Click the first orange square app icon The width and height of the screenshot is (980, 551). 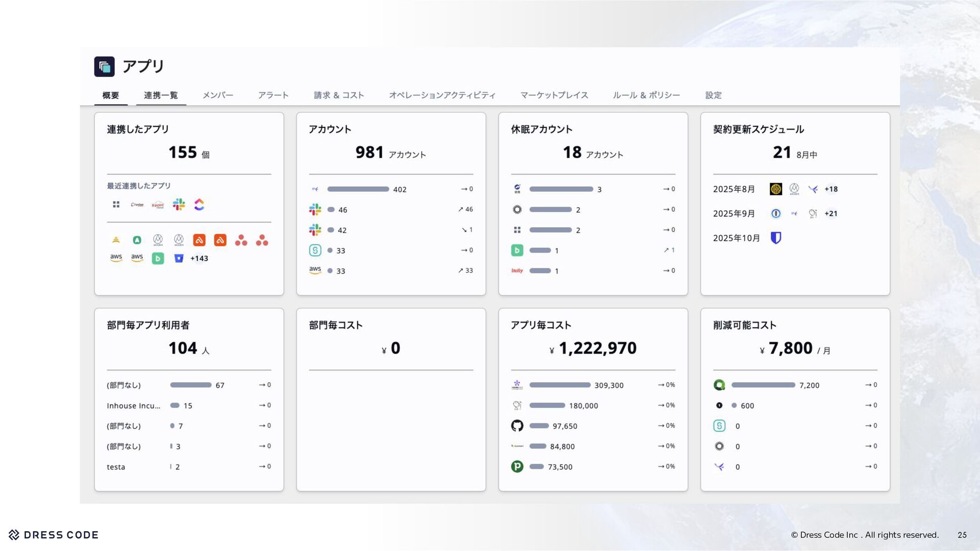point(199,240)
